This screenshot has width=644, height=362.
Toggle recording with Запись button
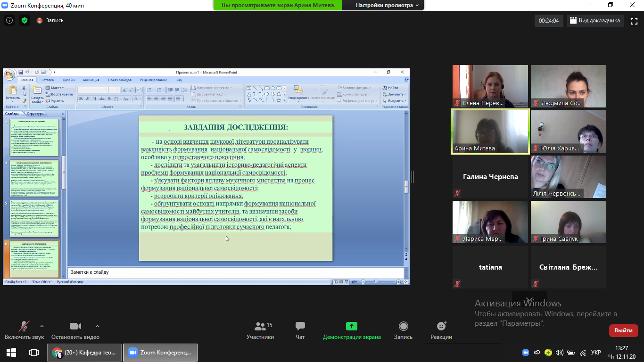pyautogui.click(x=403, y=330)
